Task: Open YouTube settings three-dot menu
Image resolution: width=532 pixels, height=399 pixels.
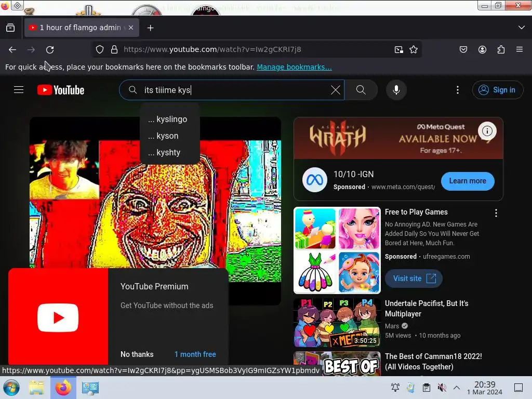Action: pyautogui.click(x=458, y=90)
